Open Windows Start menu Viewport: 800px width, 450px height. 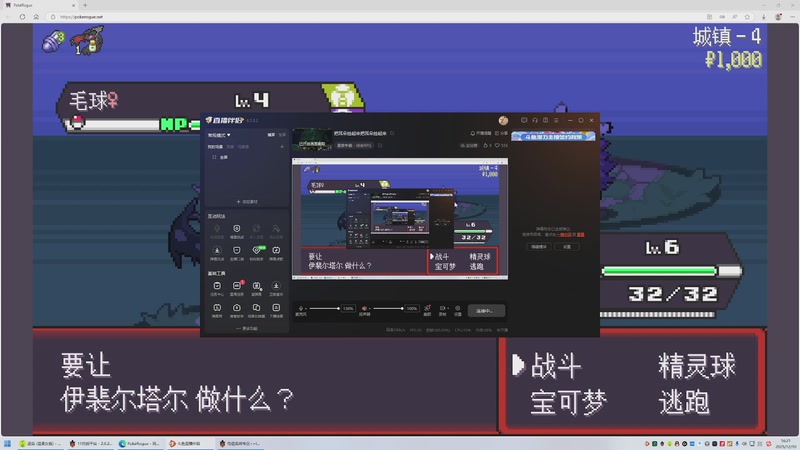[7, 443]
